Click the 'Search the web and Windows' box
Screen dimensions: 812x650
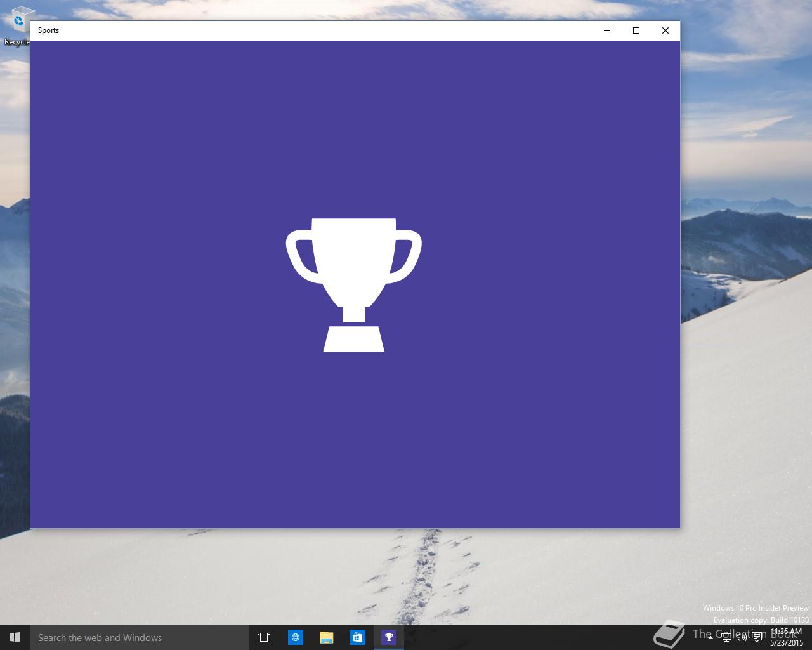[140, 637]
